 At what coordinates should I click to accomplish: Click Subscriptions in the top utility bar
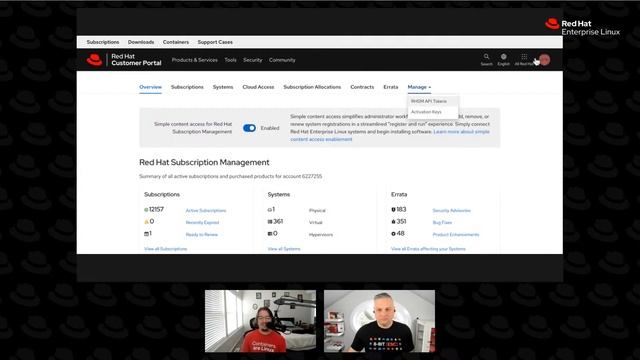pyautogui.click(x=103, y=42)
